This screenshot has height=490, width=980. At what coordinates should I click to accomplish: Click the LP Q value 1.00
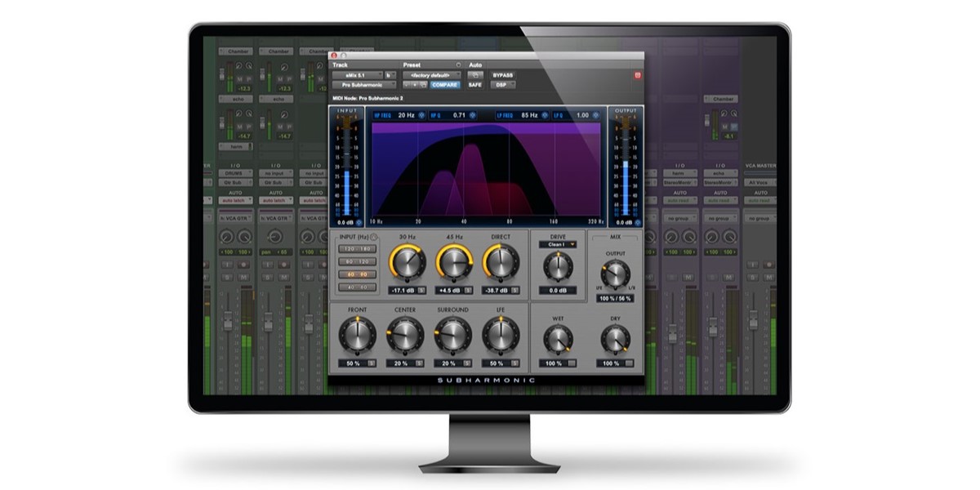[582, 115]
